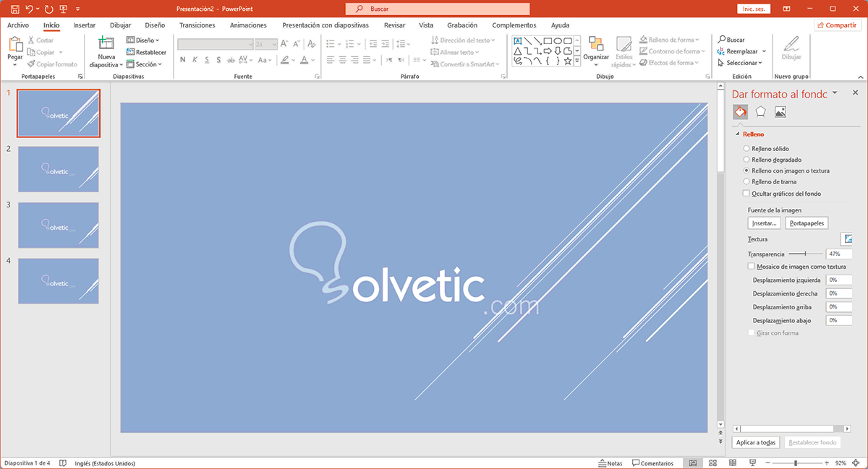Click the zoom out minus icon
Screen dimensions: 868x469
767,463
